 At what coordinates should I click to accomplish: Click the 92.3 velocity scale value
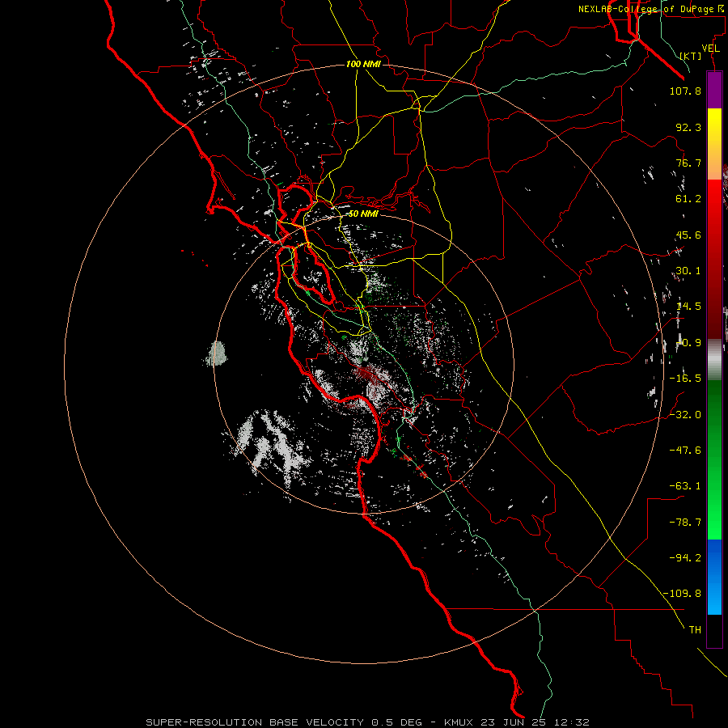(x=688, y=127)
